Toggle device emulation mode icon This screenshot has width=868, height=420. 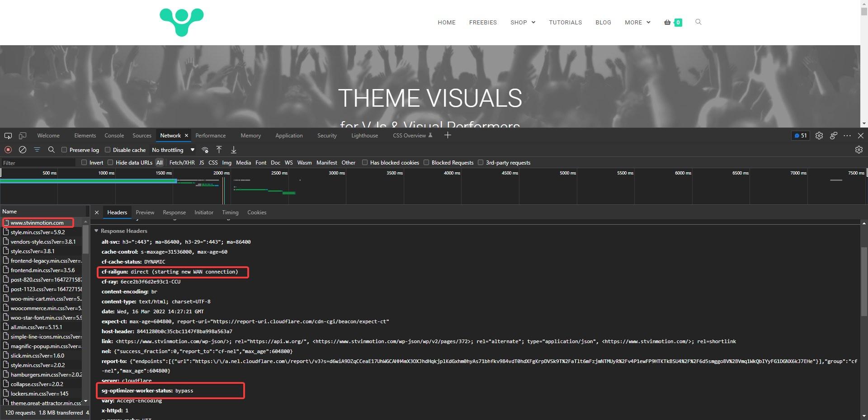[23, 136]
